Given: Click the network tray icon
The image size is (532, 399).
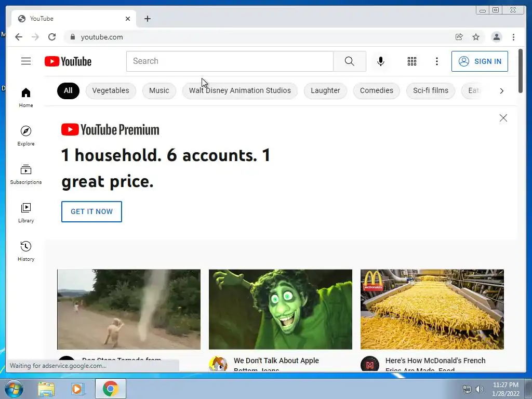Looking at the screenshot, I should coord(467,389).
